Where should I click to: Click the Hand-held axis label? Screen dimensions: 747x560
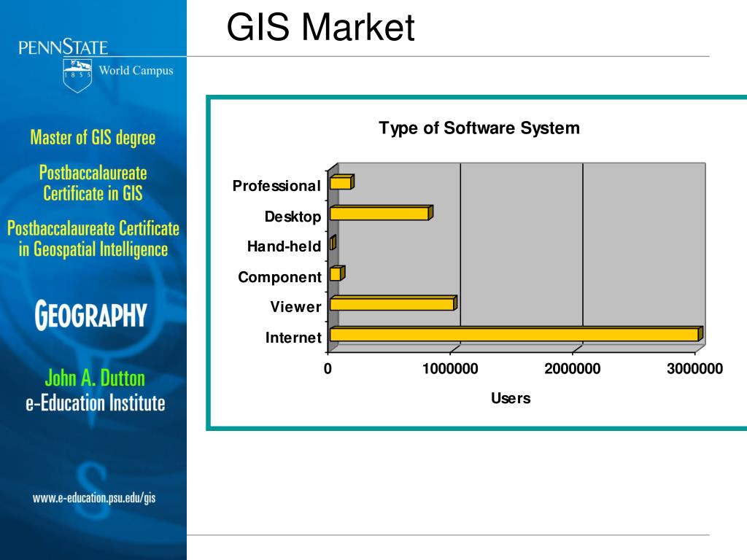pos(284,246)
